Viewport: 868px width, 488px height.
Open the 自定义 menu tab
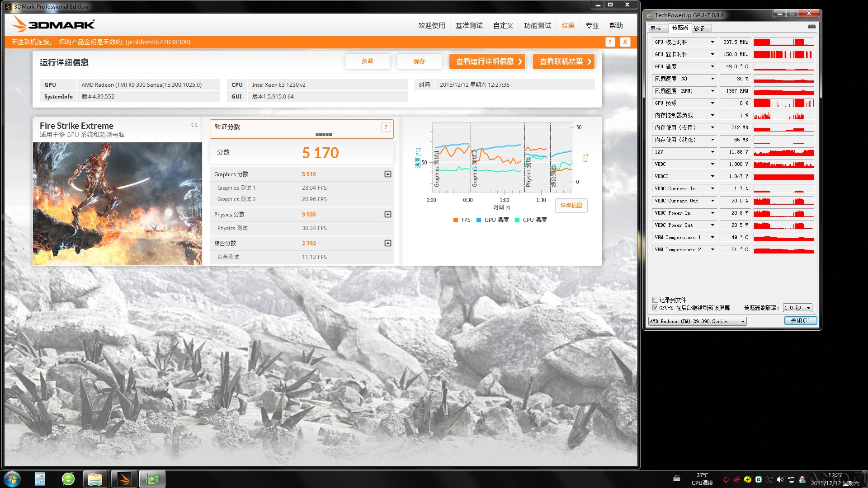(503, 26)
